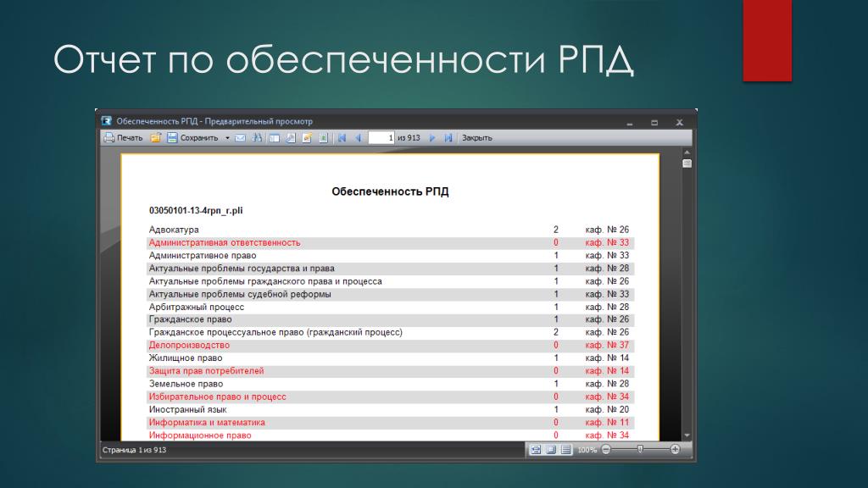Click the "из 913" page count label

point(409,138)
